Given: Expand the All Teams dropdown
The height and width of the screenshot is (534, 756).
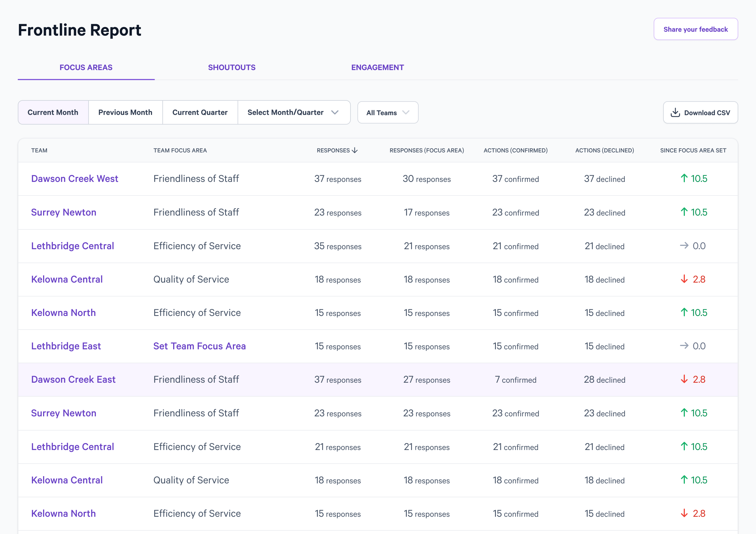Looking at the screenshot, I should (388, 112).
